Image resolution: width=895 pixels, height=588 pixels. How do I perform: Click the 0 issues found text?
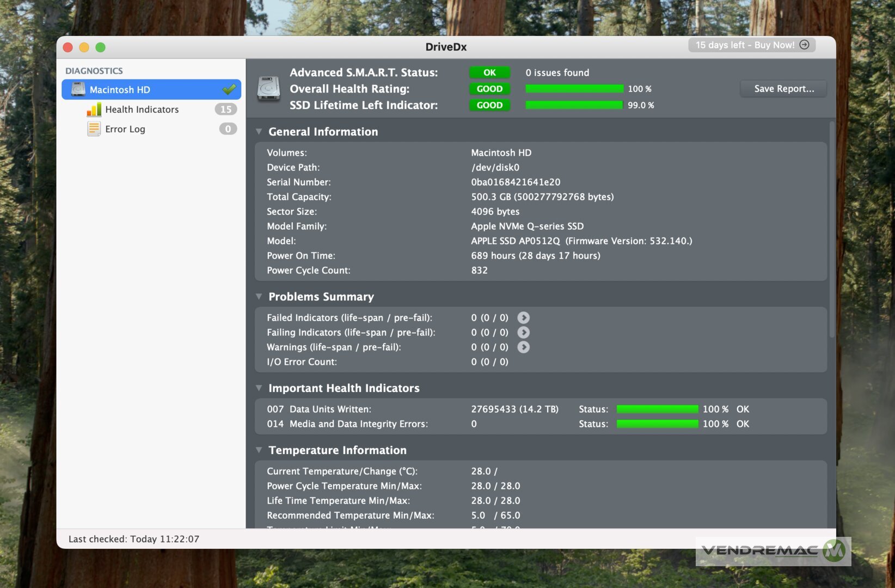coord(557,72)
